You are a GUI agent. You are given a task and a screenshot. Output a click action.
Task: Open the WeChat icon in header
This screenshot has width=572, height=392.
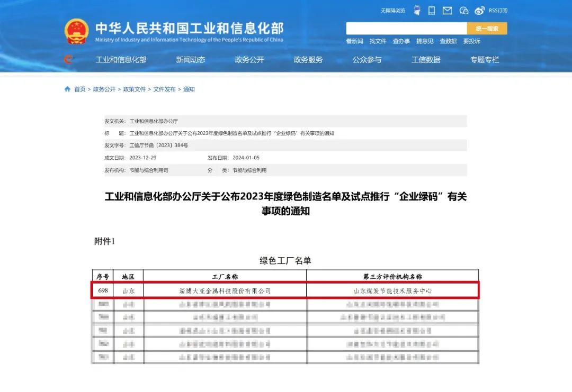pos(464,11)
